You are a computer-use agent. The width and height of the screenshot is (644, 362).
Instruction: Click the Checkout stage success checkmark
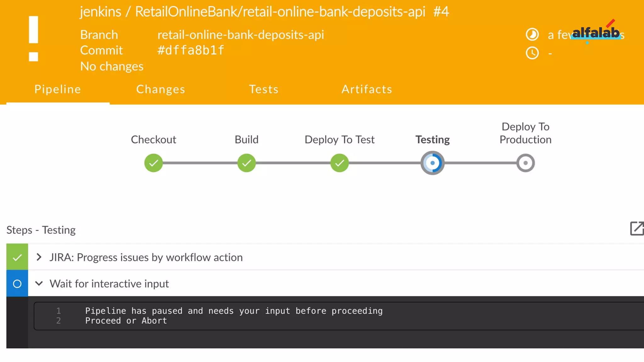153,163
